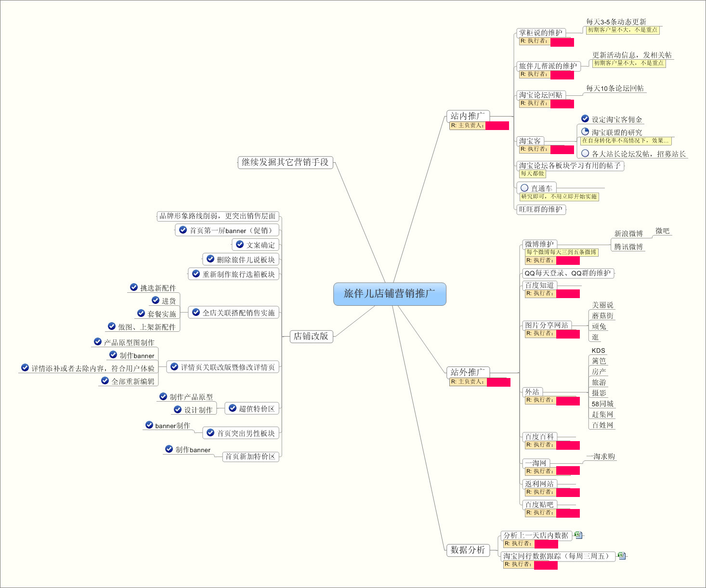Click the checkmark icon on 设定淘宝客佣金
This screenshot has height=588, width=706.
585,118
